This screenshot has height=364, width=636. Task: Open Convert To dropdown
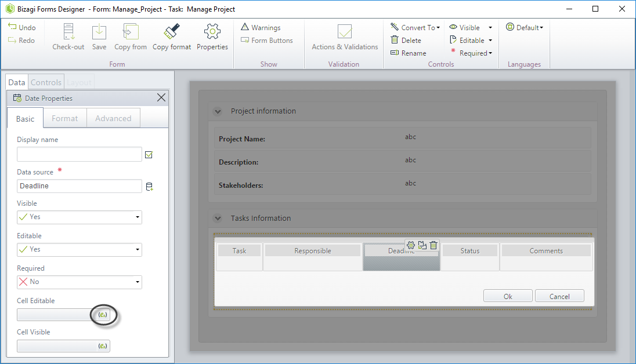coord(415,28)
